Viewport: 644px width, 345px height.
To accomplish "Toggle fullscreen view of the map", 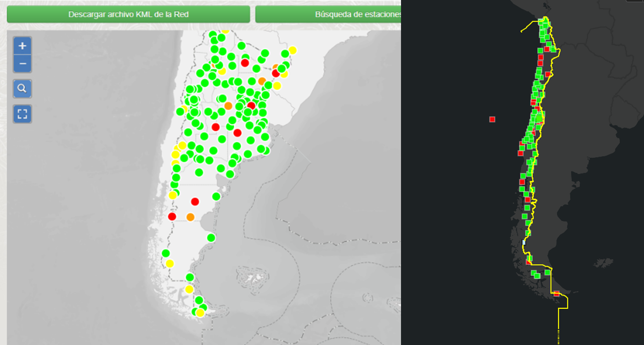I will (23, 114).
